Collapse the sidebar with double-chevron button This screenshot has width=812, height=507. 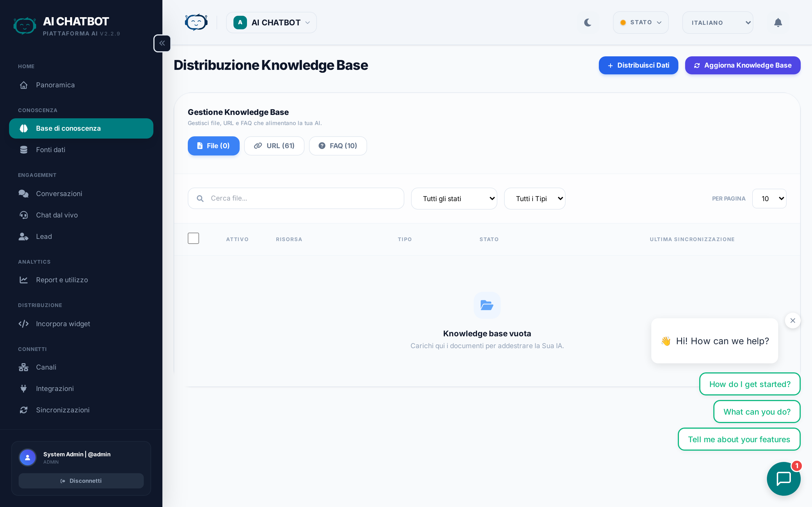coord(162,43)
